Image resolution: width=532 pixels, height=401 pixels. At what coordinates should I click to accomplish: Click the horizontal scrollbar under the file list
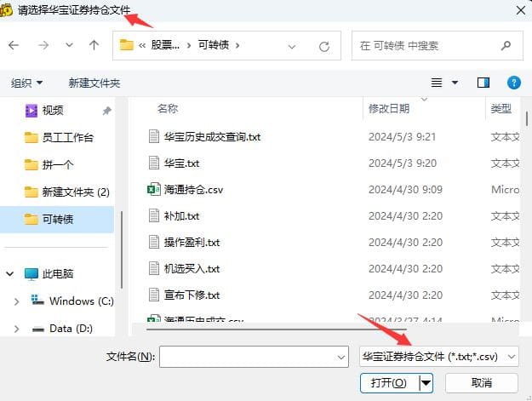tap(277, 329)
